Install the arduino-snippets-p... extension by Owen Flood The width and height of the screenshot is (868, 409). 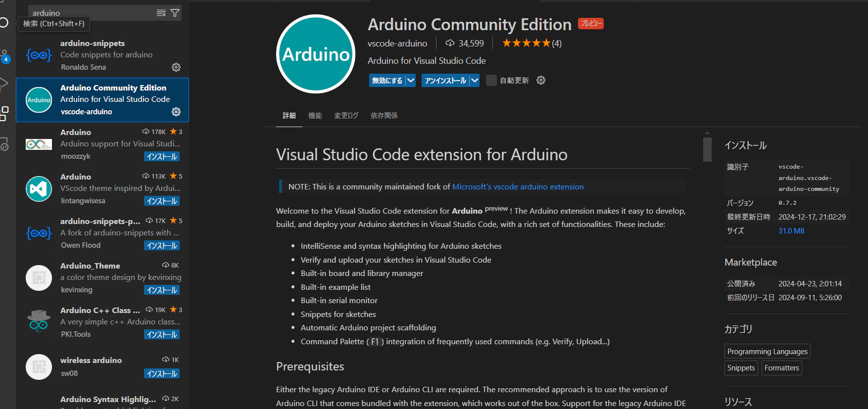pyautogui.click(x=162, y=245)
